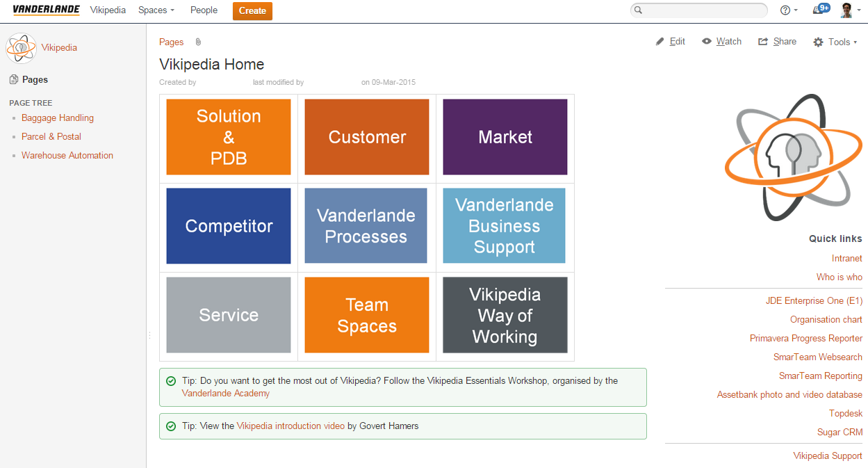
Task: Open Assetbank photo and video database link
Action: [x=789, y=395]
